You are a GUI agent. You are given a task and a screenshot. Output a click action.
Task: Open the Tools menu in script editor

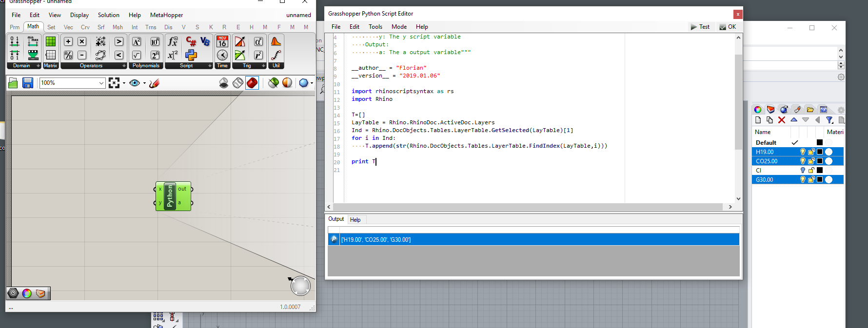[375, 27]
